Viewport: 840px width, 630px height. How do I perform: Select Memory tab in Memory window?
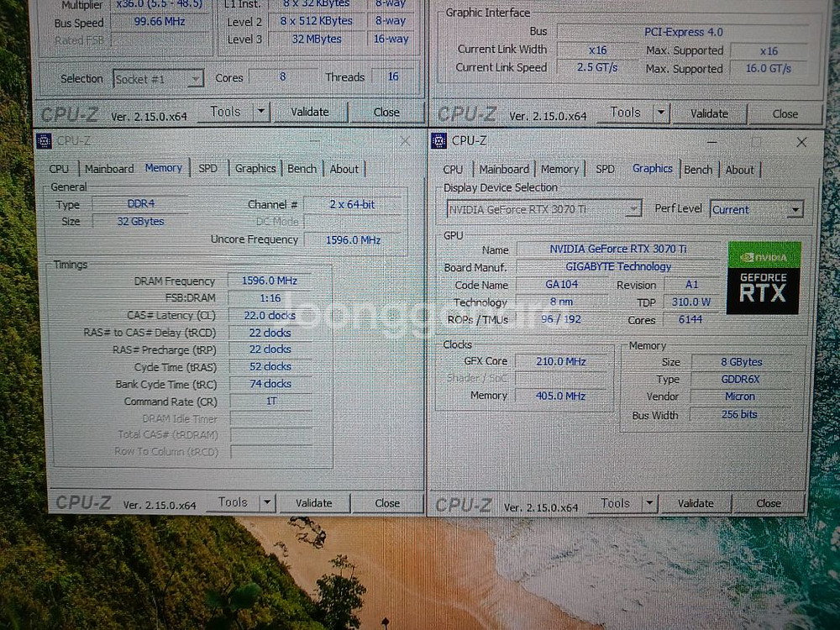click(164, 168)
